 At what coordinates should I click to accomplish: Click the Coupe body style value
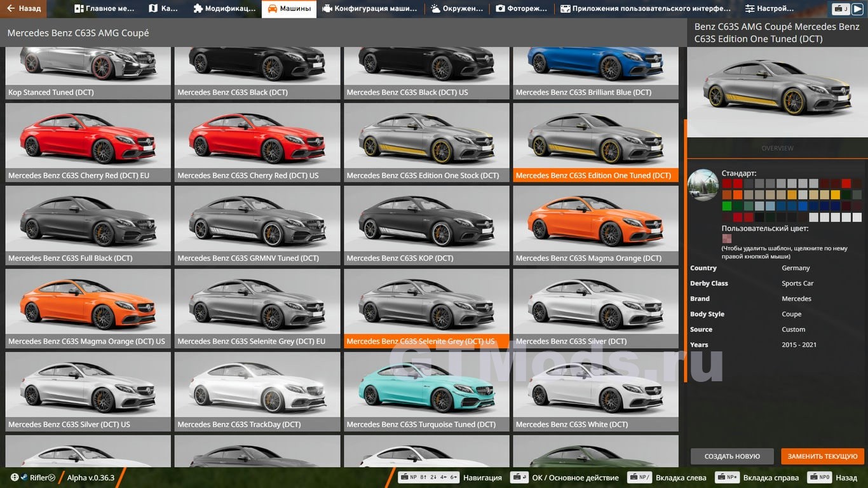791,314
